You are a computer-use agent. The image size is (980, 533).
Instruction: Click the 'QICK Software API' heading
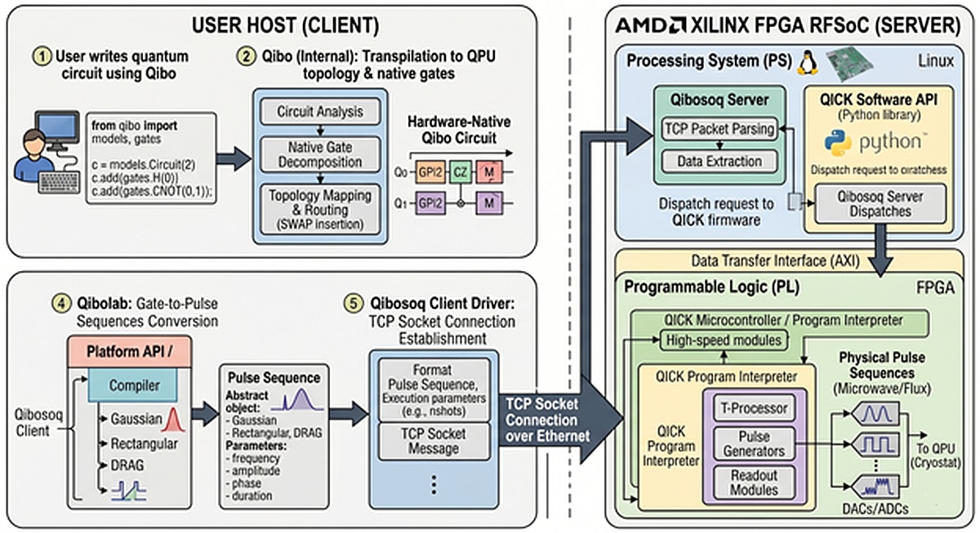880,100
